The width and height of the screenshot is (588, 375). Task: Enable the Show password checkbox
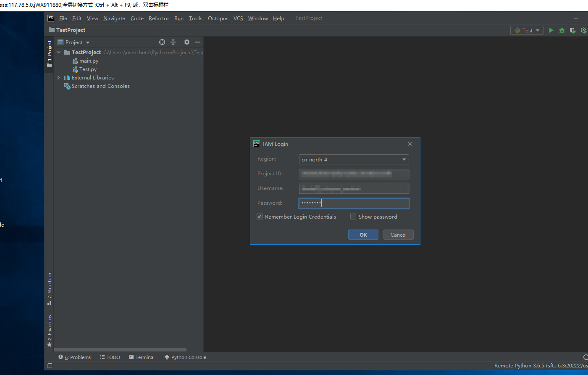click(353, 217)
